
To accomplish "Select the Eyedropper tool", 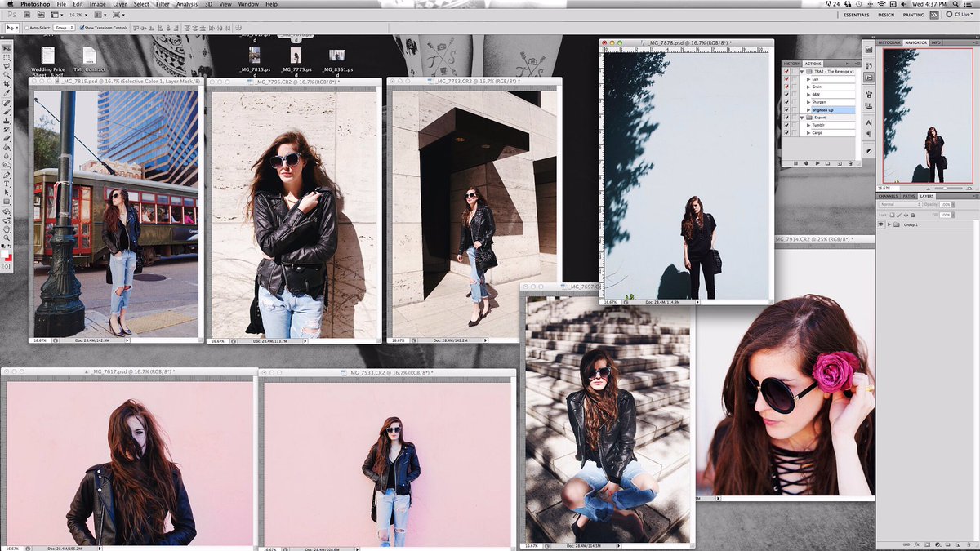I will coord(7,91).
